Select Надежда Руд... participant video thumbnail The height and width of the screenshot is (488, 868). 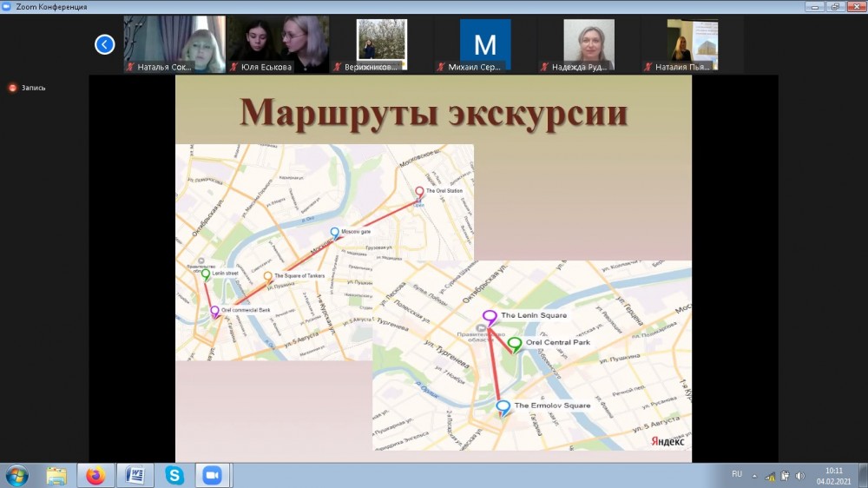[589, 43]
